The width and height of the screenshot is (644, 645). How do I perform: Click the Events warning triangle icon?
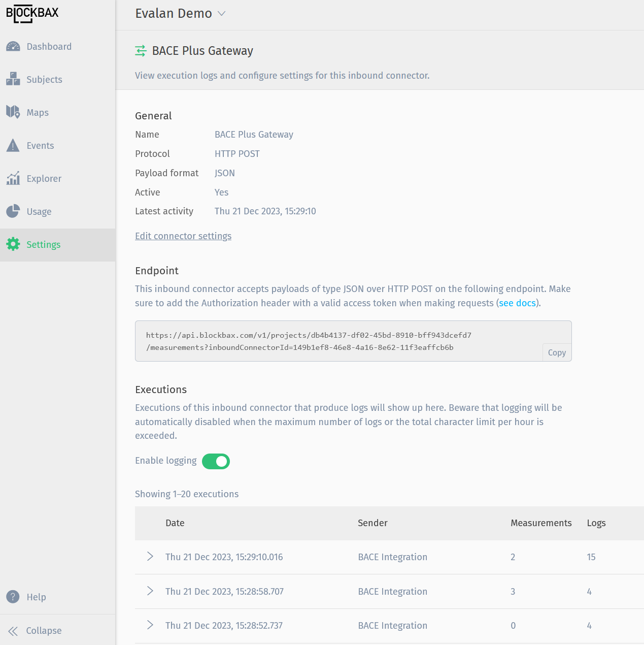point(13,146)
